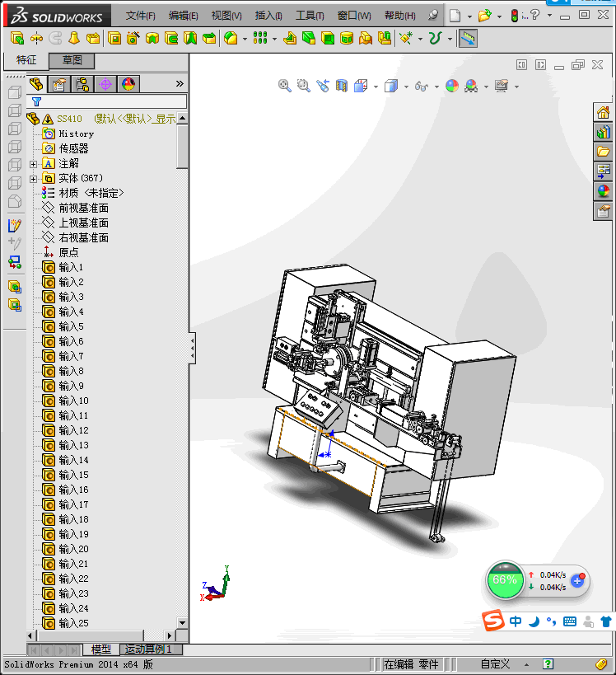Open the Open file dropdown arrow
The height and width of the screenshot is (675, 616).
tap(499, 16)
